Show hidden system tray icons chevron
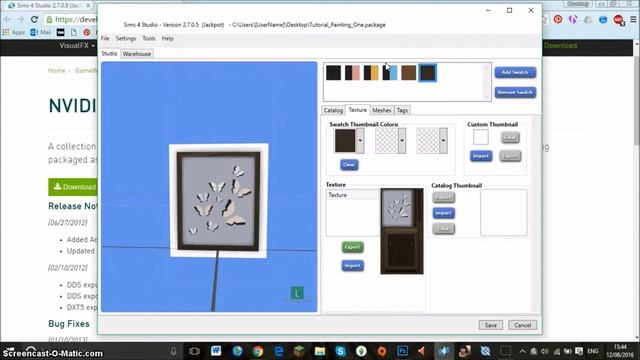 pyautogui.click(x=522, y=351)
